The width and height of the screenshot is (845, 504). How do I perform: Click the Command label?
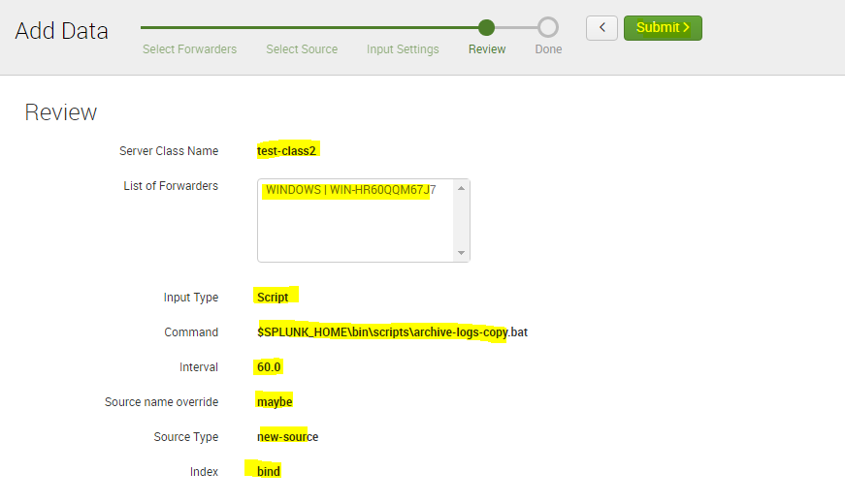(191, 332)
